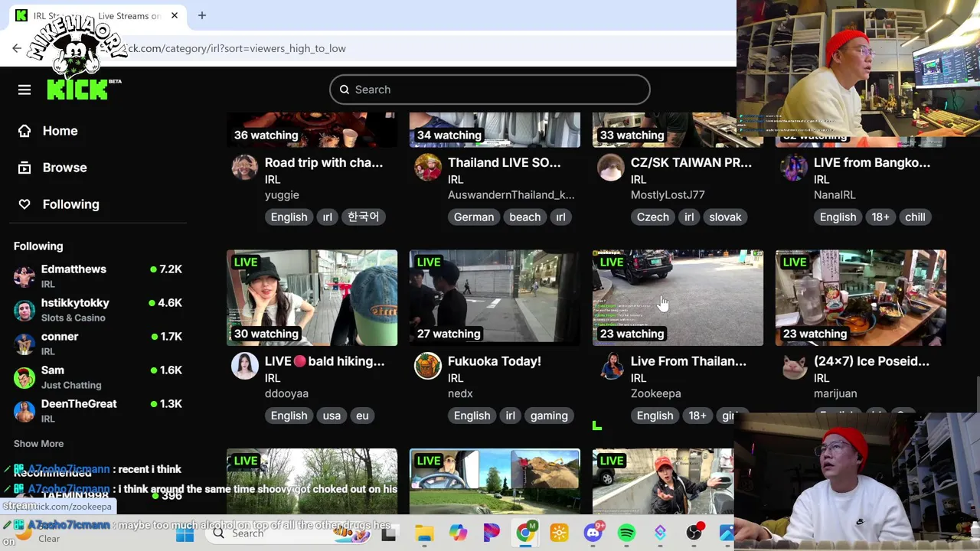Screen dimensions: 980x551
Task: Click the Browse icon in sidebar
Action: [24, 168]
